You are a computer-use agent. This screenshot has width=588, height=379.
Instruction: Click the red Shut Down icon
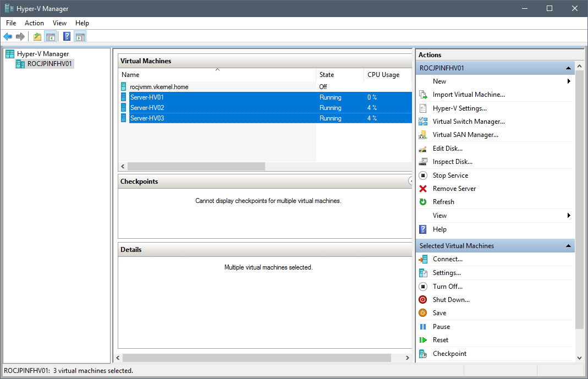click(x=423, y=300)
